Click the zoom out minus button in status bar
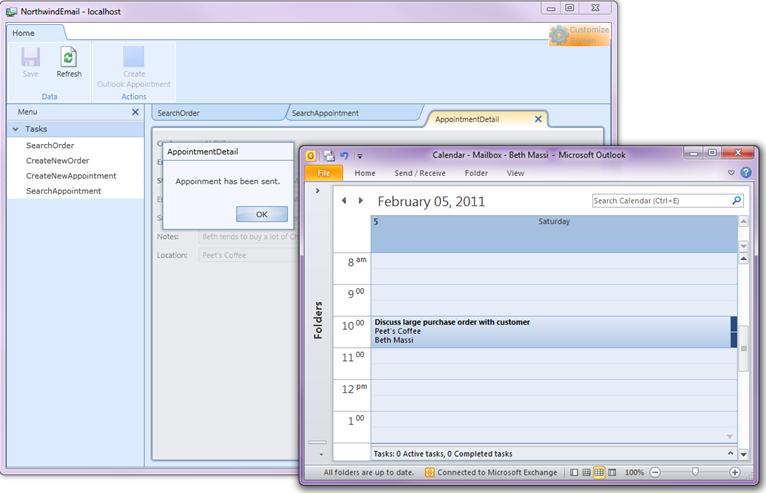The height and width of the screenshot is (493, 766). pos(656,472)
